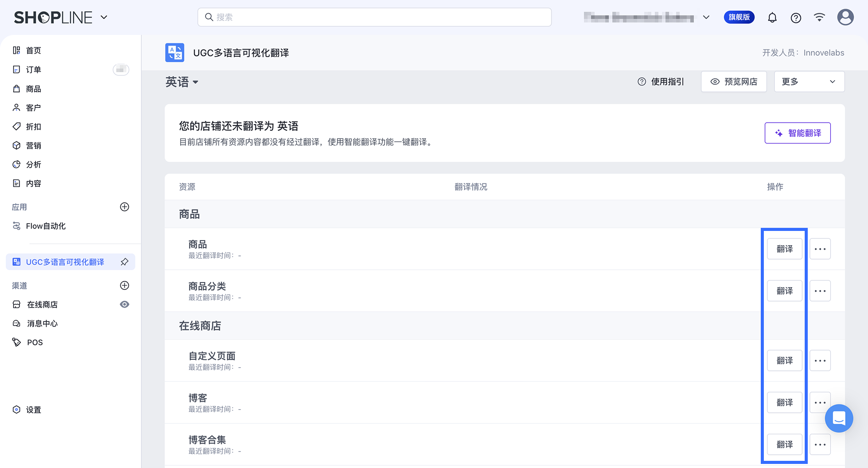This screenshot has width=868, height=468.
Task: Open the live chat support bubble
Action: (839, 418)
